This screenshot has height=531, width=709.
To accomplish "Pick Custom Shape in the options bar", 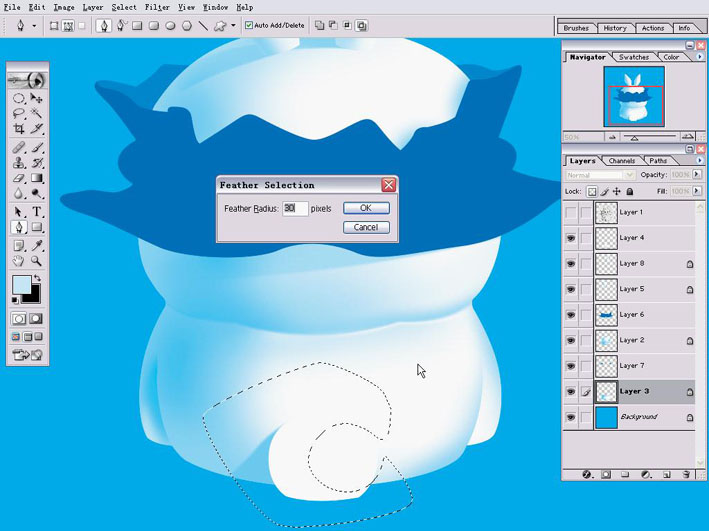I will (x=220, y=26).
